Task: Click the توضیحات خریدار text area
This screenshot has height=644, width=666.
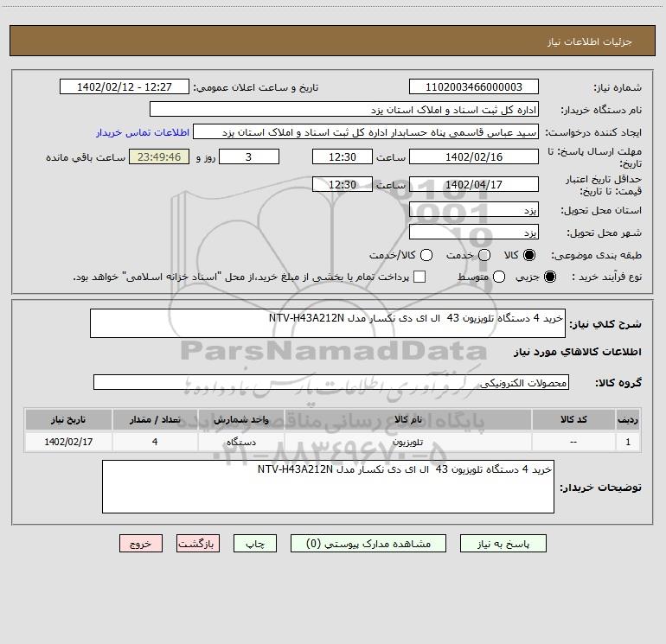Action: pyautogui.click(x=328, y=487)
